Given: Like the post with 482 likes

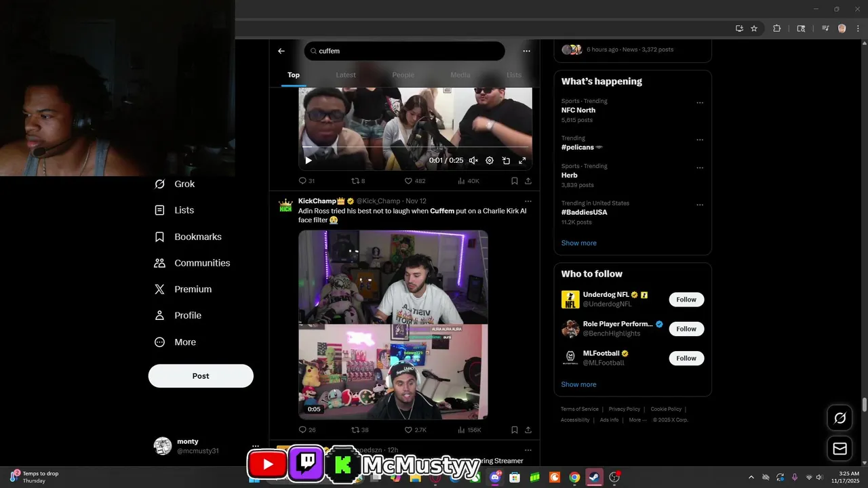Looking at the screenshot, I should point(415,181).
